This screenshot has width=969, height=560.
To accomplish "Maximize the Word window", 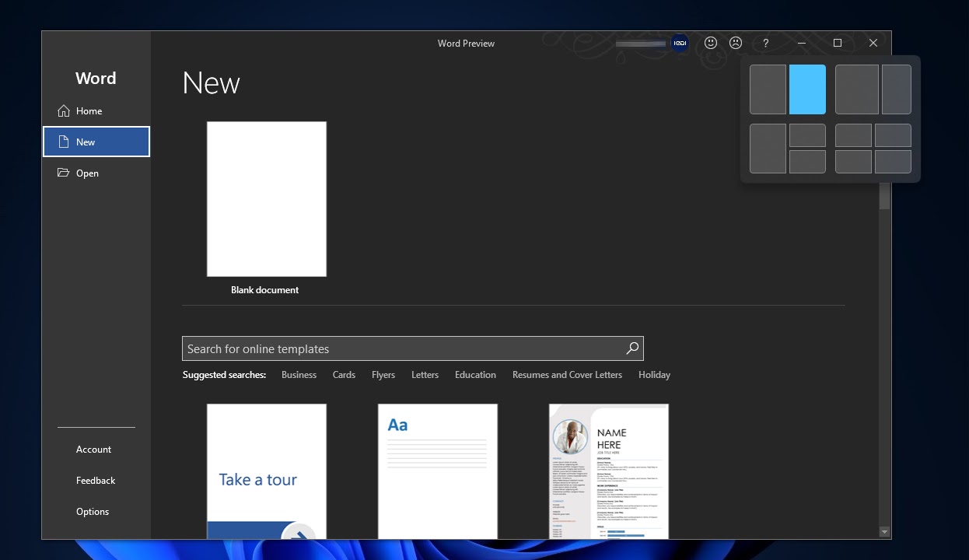I will [x=838, y=44].
